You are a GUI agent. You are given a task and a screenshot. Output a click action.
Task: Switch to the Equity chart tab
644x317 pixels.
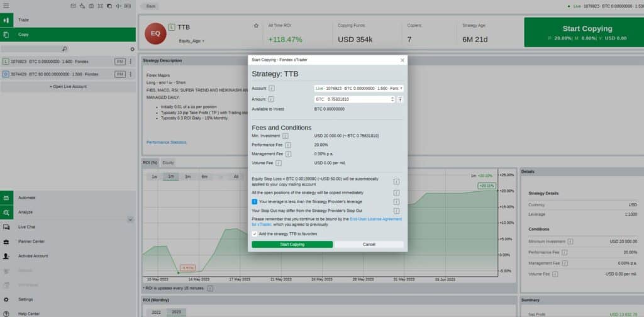pyautogui.click(x=168, y=163)
